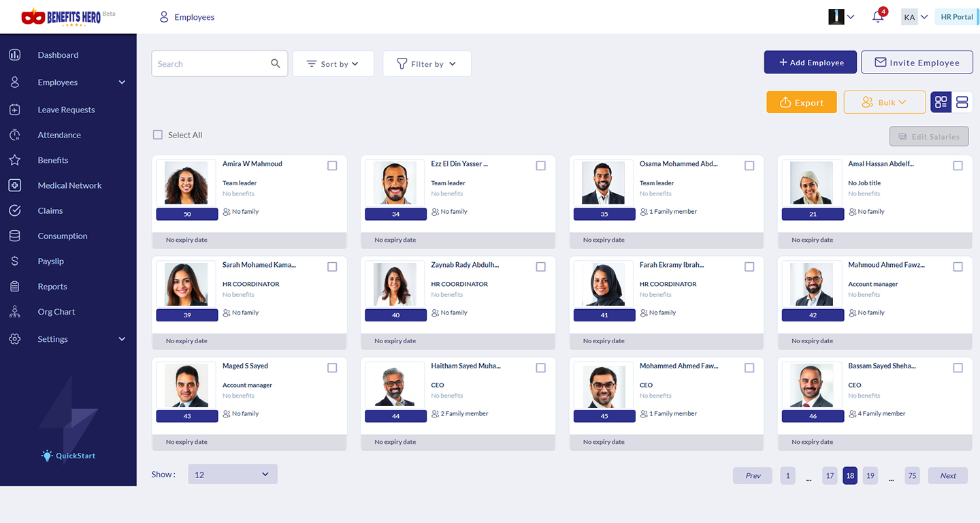Screen dimensions: 980x523
Task: Check Amira W Mahmoud's card checkbox
Action: (332, 165)
